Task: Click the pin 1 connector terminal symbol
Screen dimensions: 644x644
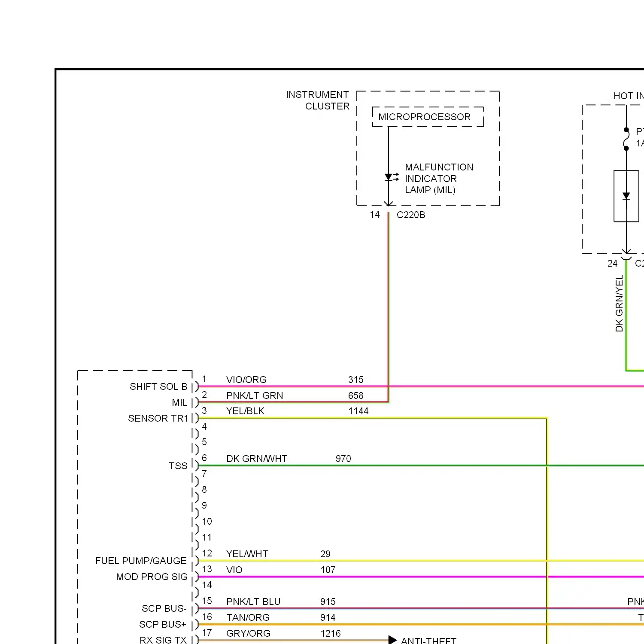Action: (196, 386)
